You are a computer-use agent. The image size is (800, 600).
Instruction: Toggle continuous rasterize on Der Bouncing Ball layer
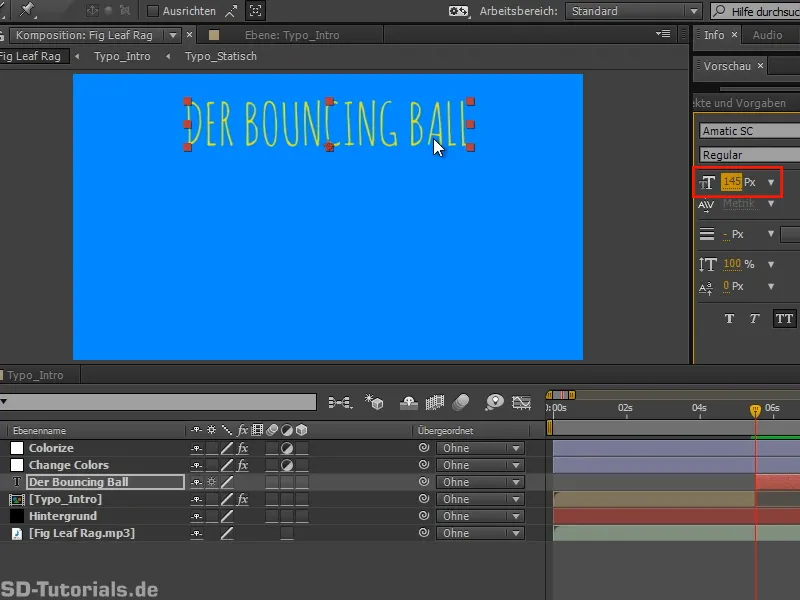point(212,482)
